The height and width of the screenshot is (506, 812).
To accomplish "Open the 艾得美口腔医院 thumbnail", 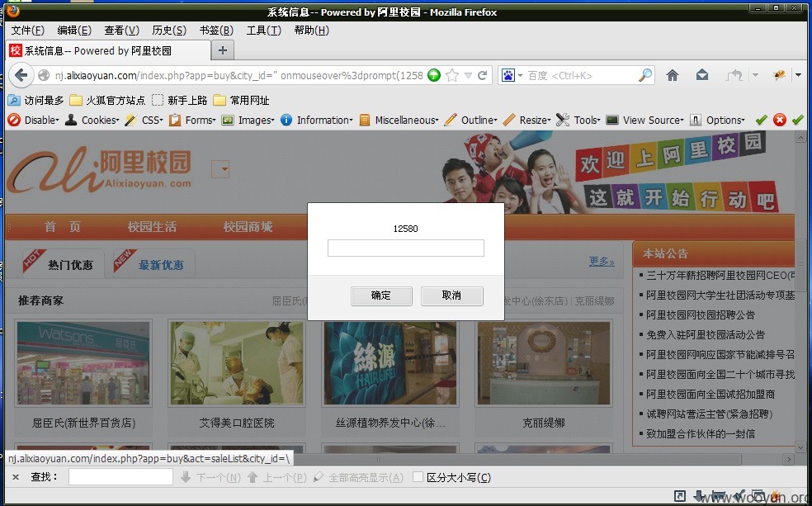I will click(x=237, y=363).
